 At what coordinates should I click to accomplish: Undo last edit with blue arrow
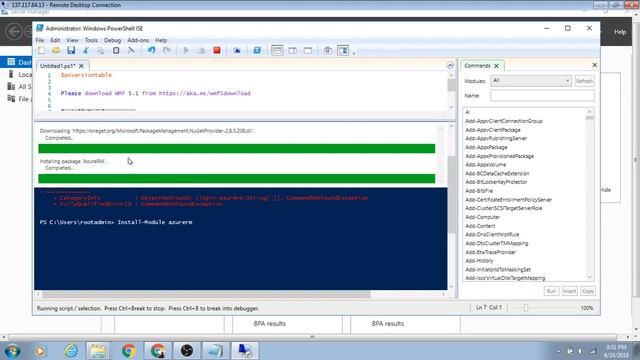pos(151,50)
